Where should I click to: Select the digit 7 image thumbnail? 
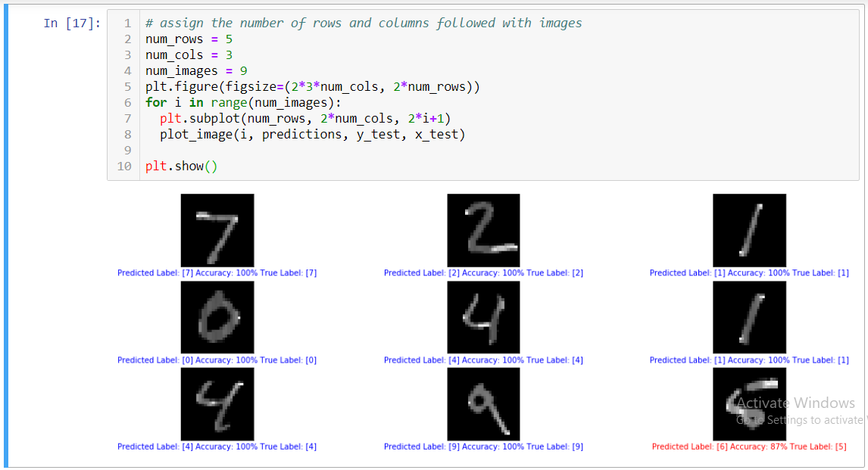[x=217, y=230]
